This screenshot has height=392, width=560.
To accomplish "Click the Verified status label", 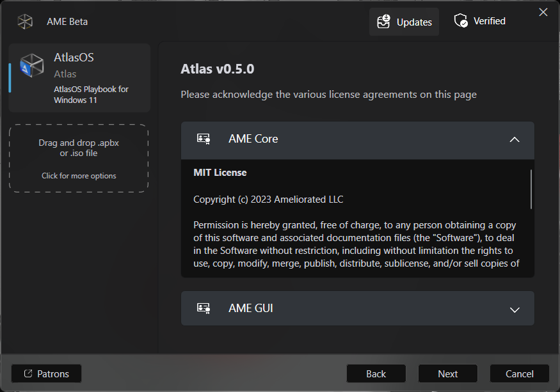I will pos(489,21).
